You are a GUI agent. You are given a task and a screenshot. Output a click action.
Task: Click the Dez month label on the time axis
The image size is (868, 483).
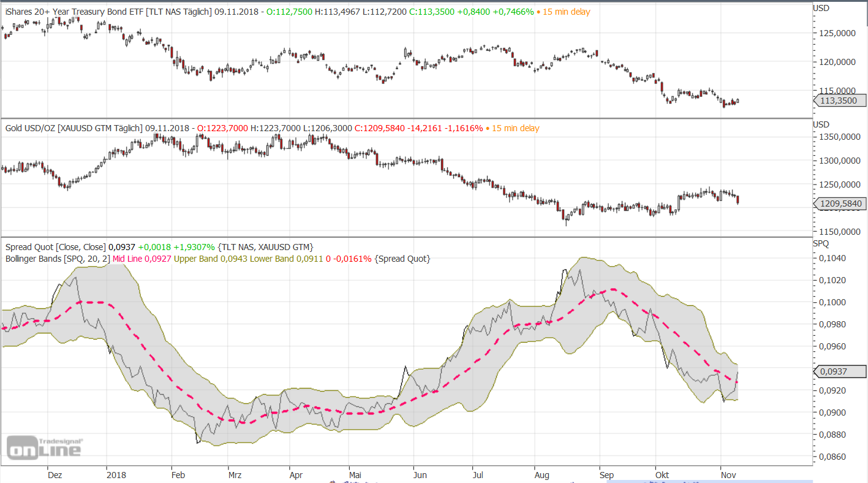[x=55, y=474]
